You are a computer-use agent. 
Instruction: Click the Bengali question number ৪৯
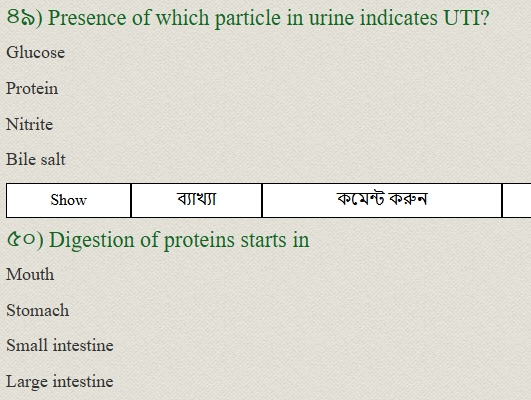[x=20, y=18]
